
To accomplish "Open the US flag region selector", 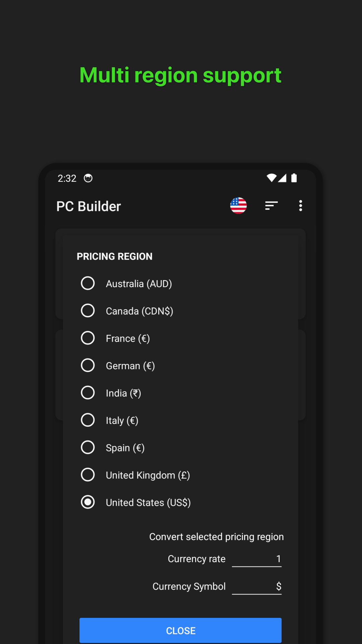I will [x=238, y=206].
